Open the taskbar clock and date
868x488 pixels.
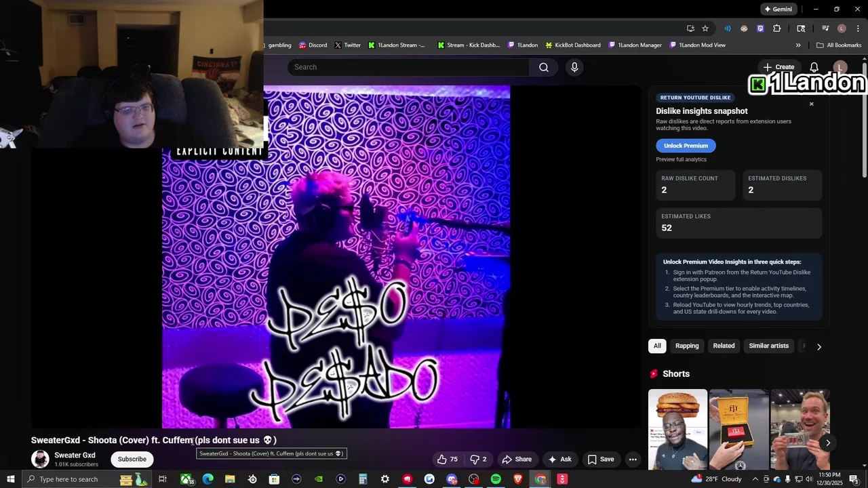(830, 479)
